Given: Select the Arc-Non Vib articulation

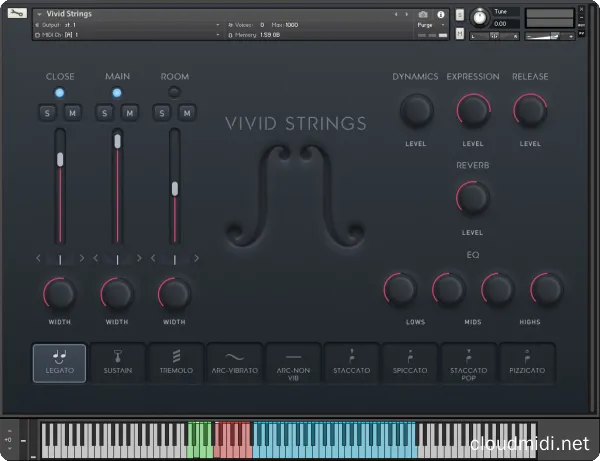Looking at the screenshot, I should pyautogui.click(x=293, y=363).
